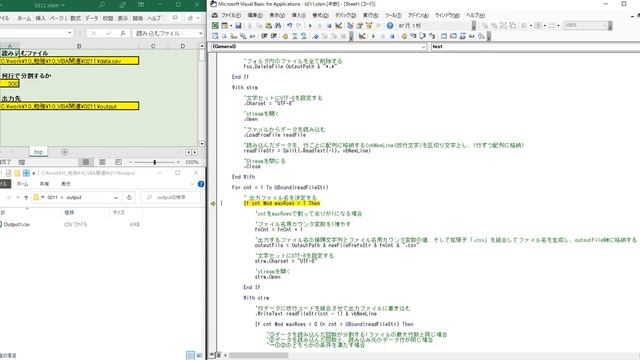The height and width of the screenshot is (360, 640).
Task: Select the yellow cell with value 300
Action: [9, 84]
